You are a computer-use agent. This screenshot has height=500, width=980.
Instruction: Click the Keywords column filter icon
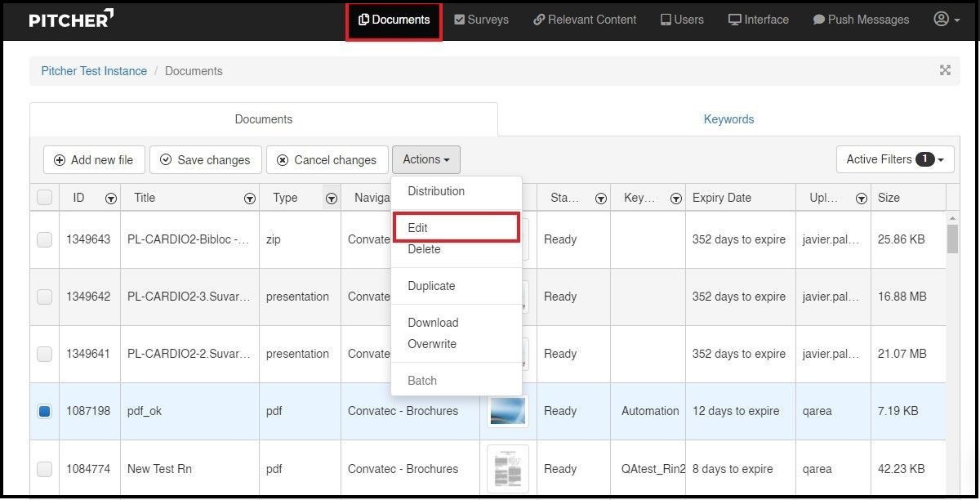676,199
